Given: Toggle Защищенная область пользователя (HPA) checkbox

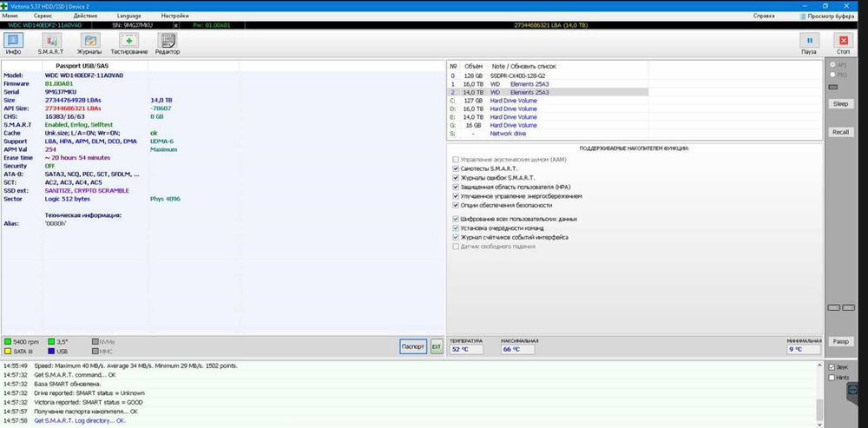Looking at the screenshot, I should pos(456,188).
